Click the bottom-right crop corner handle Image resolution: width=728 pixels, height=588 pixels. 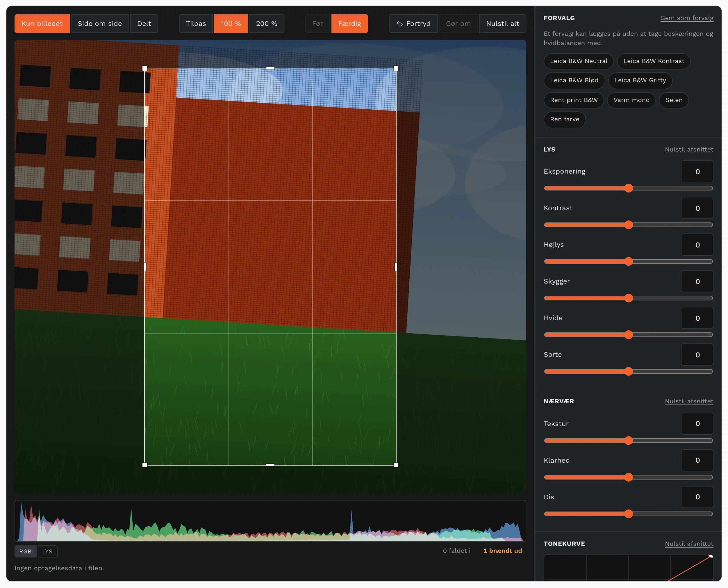(x=396, y=465)
